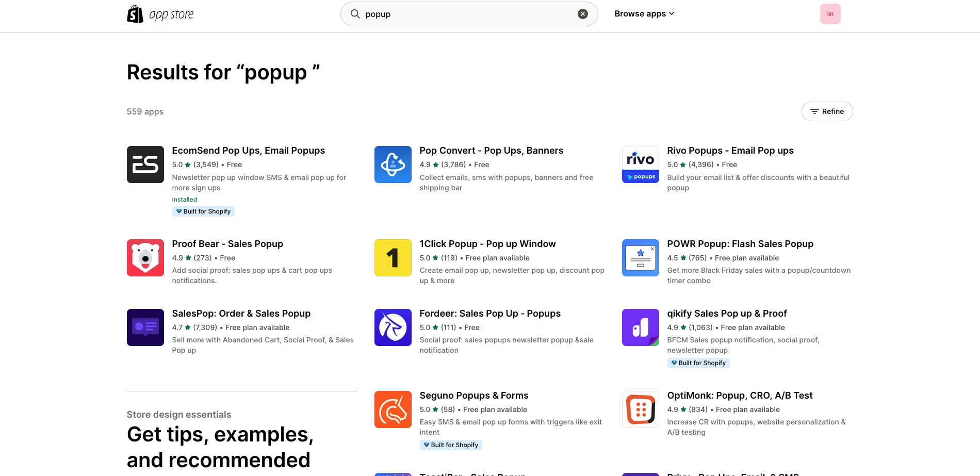Click Proof Bear social proof description
This screenshot has width=980, height=476.
[252, 275]
